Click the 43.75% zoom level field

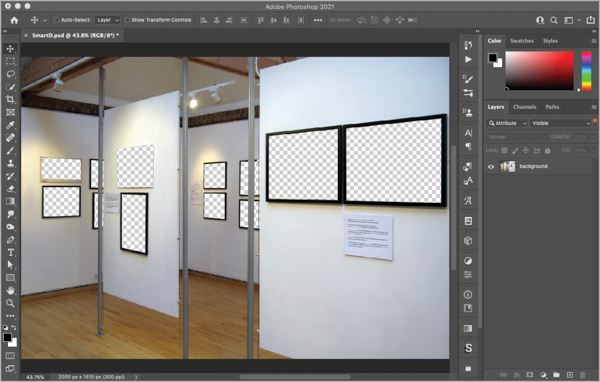[x=35, y=377]
